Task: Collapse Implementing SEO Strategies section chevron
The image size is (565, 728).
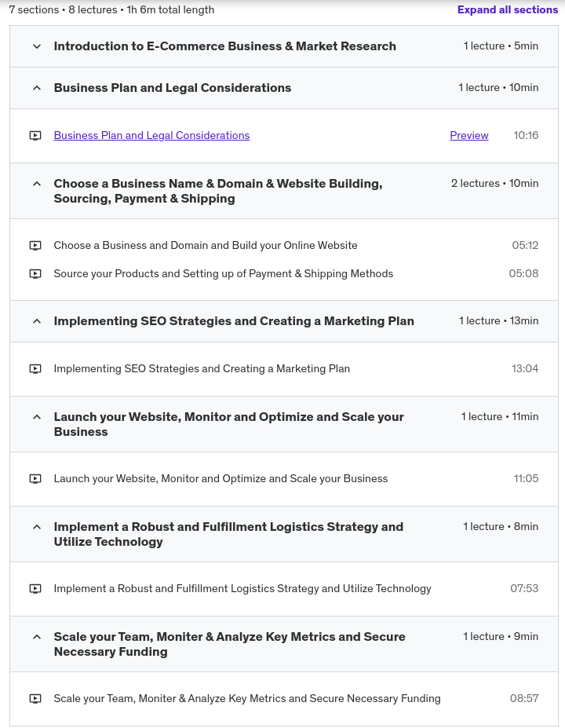Action: pos(36,321)
